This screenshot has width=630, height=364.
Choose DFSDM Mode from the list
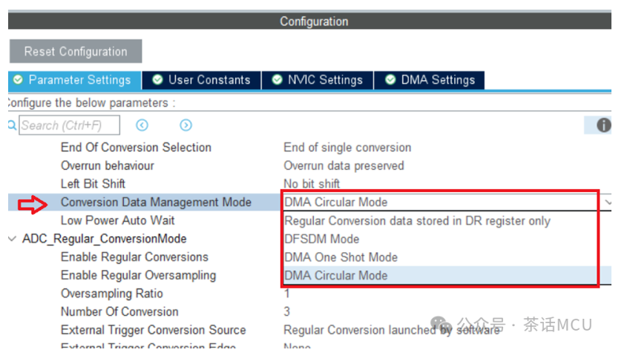tap(321, 239)
